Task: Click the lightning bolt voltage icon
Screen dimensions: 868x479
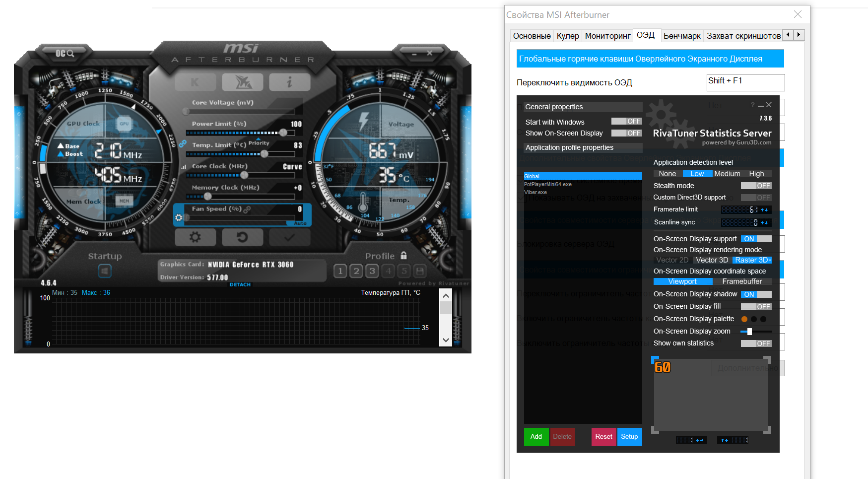Action: 364,122
